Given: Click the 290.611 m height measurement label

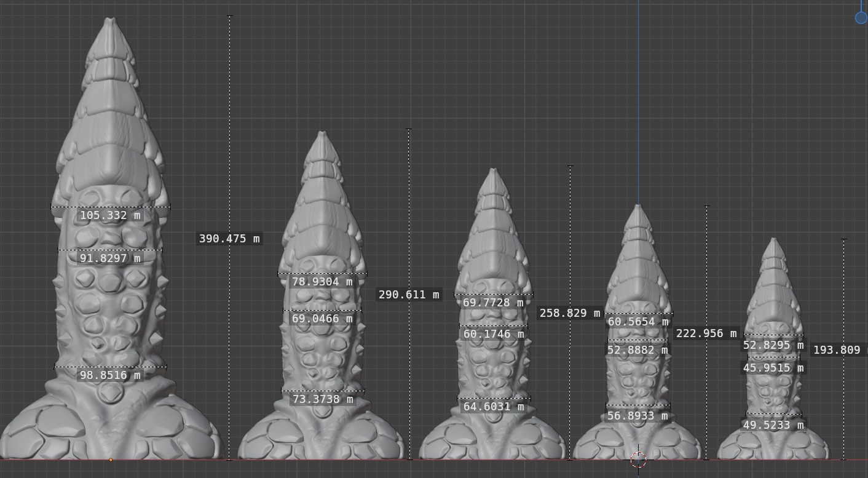Looking at the screenshot, I should (409, 295).
